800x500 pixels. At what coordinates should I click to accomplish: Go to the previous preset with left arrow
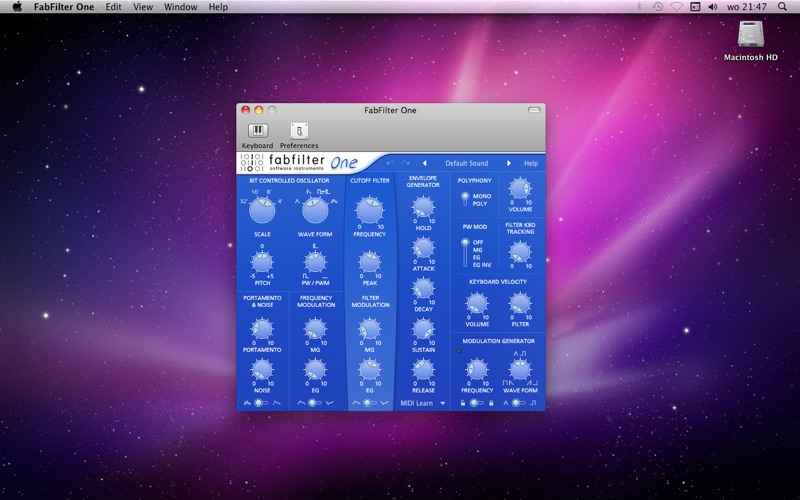click(424, 163)
